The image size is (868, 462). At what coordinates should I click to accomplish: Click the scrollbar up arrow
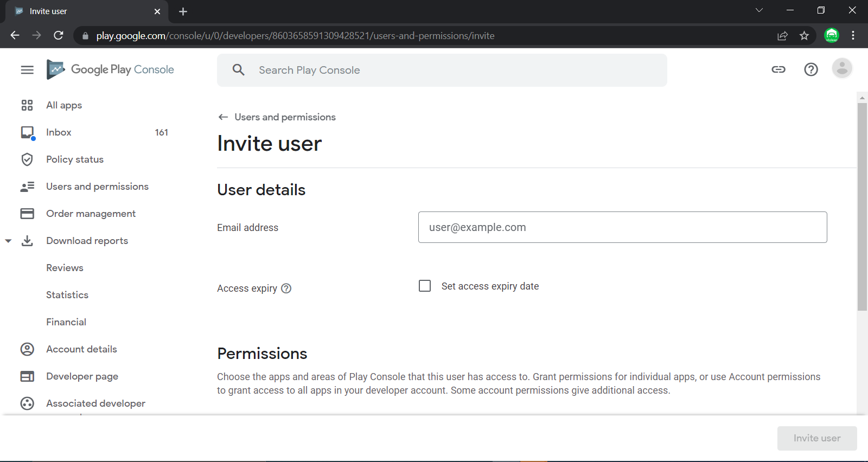pos(862,98)
